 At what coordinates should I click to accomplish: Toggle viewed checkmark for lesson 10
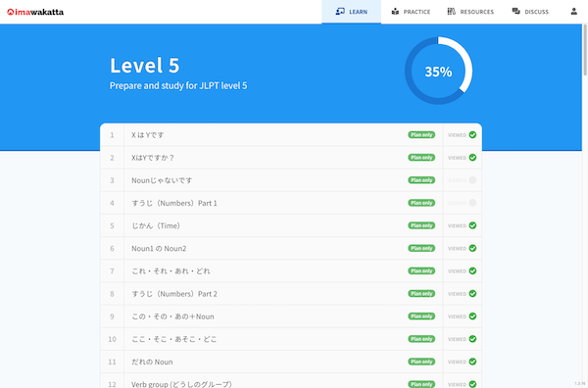coord(472,339)
